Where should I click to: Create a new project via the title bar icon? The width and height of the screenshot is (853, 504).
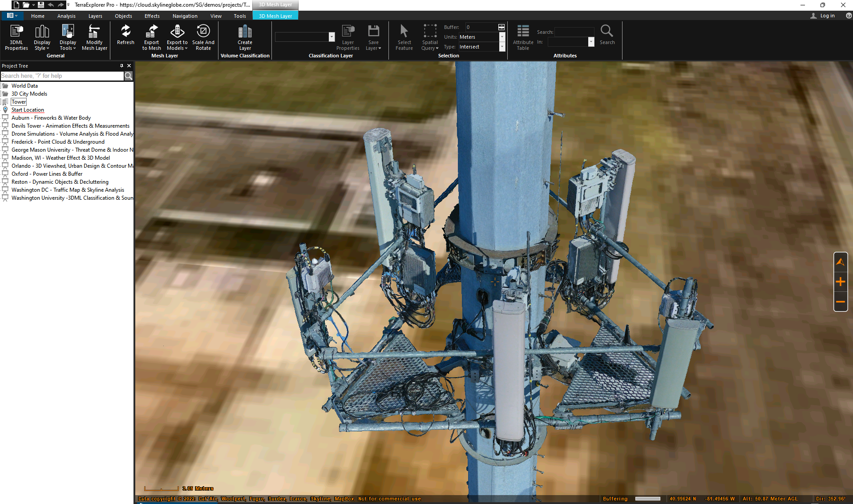(x=16, y=5)
